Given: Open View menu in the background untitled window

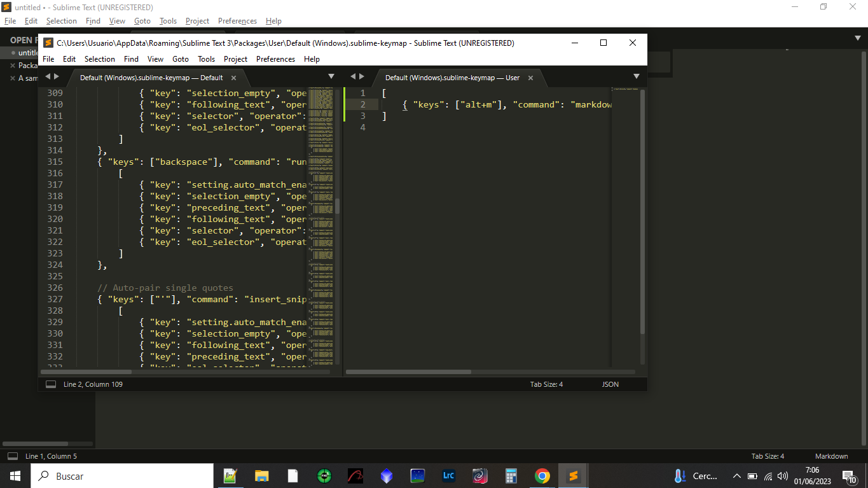Looking at the screenshot, I should pyautogui.click(x=117, y=21).
